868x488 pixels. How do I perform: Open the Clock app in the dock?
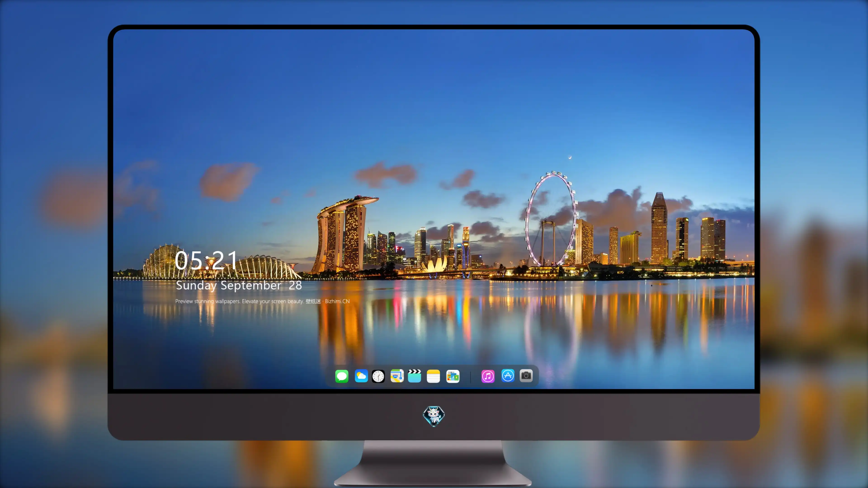[x=378, y=376]
